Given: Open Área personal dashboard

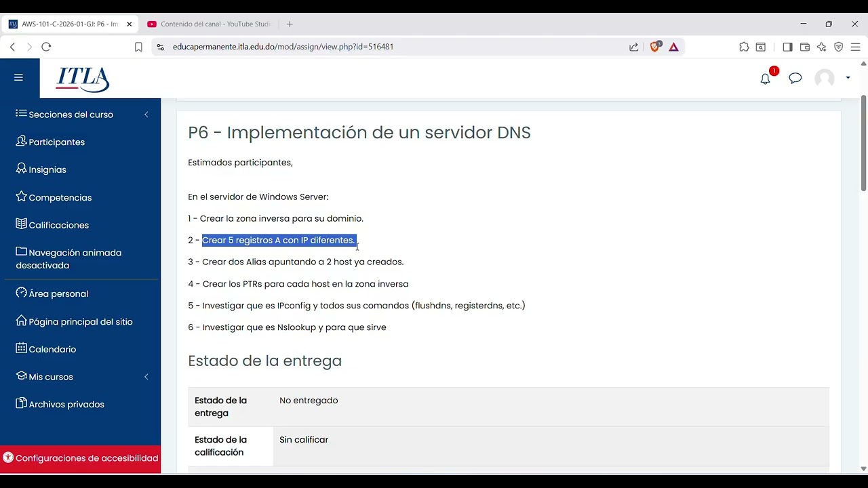Looking at the screenshot, I should coord(52,293).
